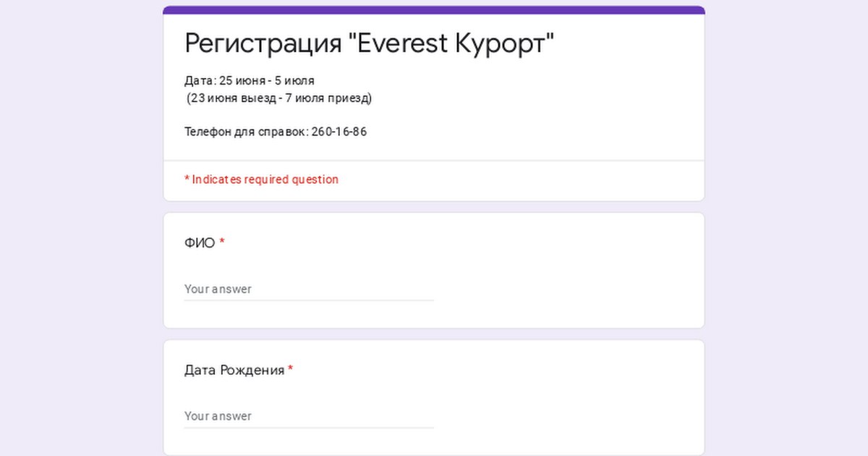Click the Indicates required question notice
The height and width of the screenshot is (456, 868).
(261, 180)
